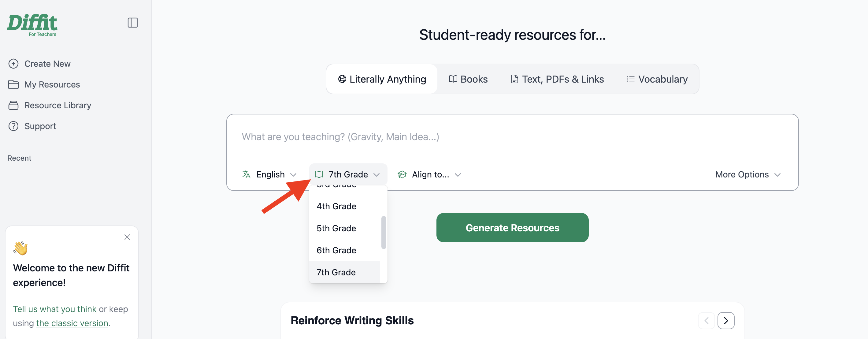Click the list icon beside Vocabulary
The image size is (868, 339).
click(x=630, y=79)
